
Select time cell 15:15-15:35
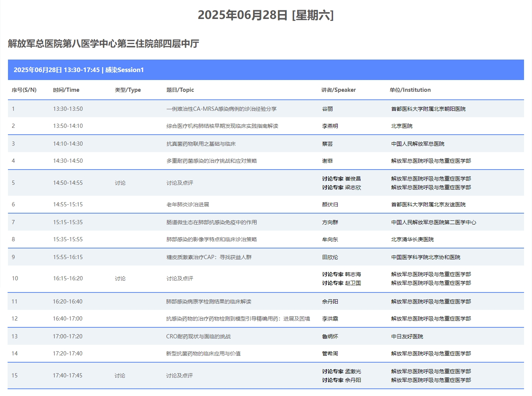(68, 222)
